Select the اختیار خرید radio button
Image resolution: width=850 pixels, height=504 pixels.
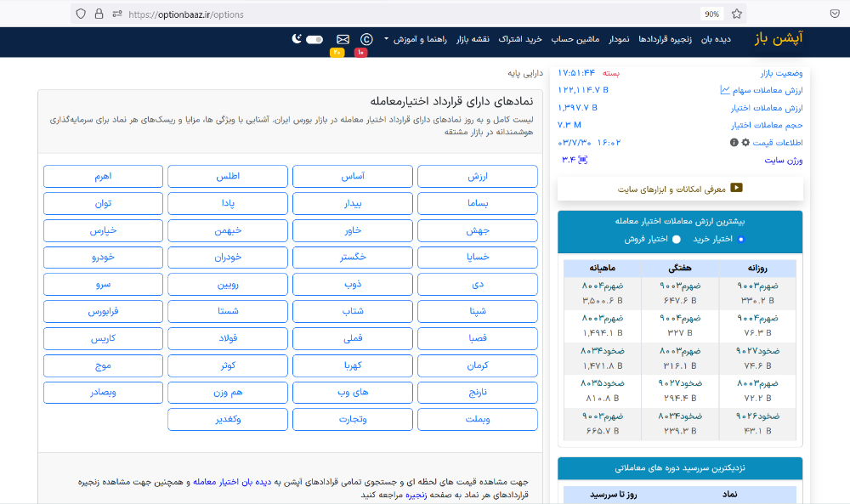click(x=741, y=239)
